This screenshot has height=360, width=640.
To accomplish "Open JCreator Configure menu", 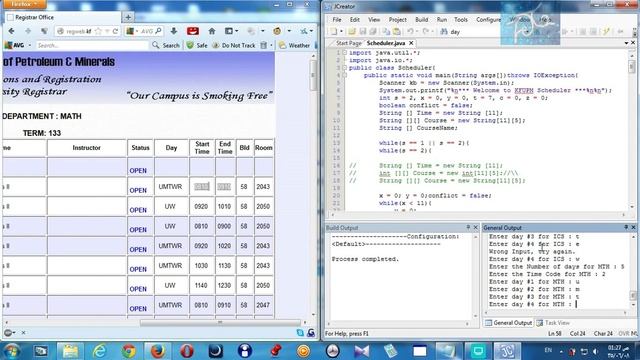I will pyautogui.click(x=488, y=20).
